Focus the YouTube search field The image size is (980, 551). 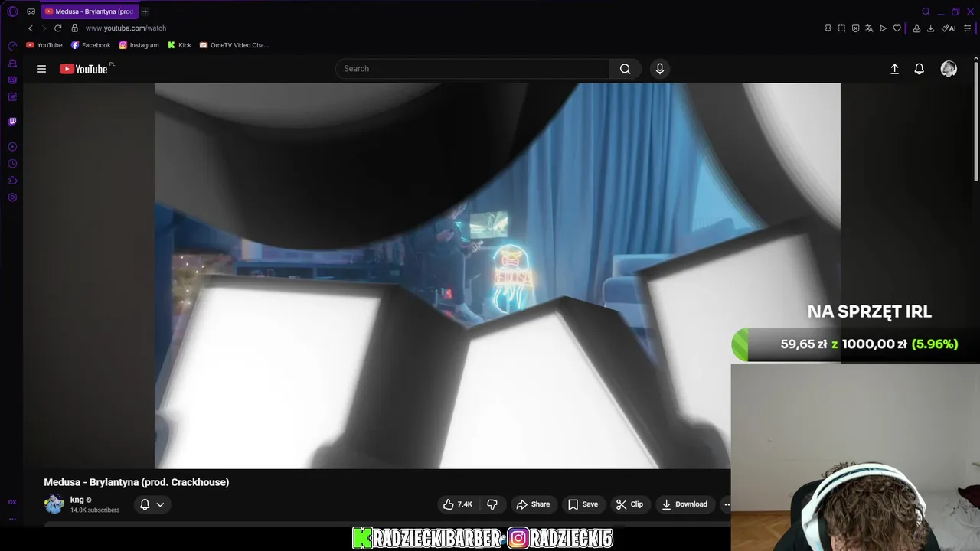472,69
